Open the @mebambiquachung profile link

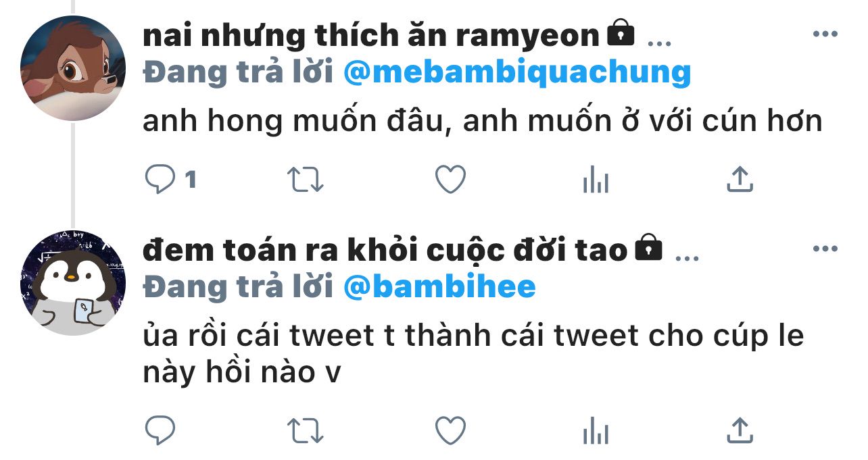tap(516, 72)
